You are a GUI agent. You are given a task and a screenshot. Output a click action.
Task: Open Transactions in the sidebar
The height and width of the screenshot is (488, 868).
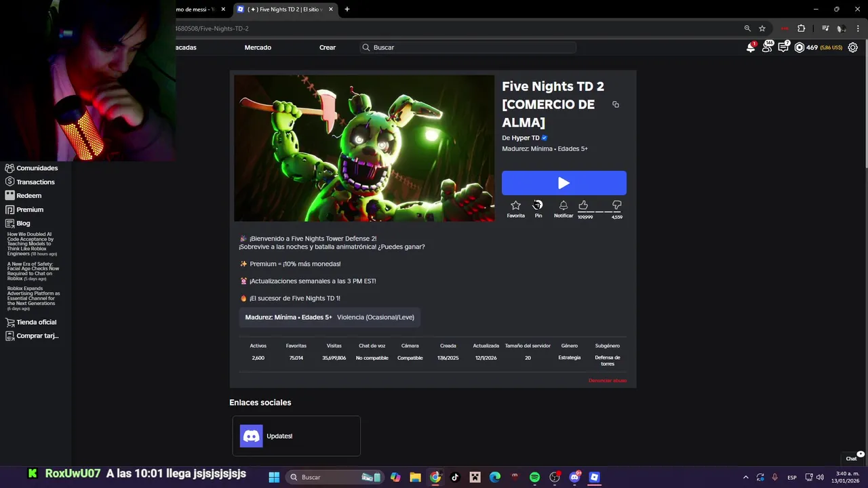[31, 182]
